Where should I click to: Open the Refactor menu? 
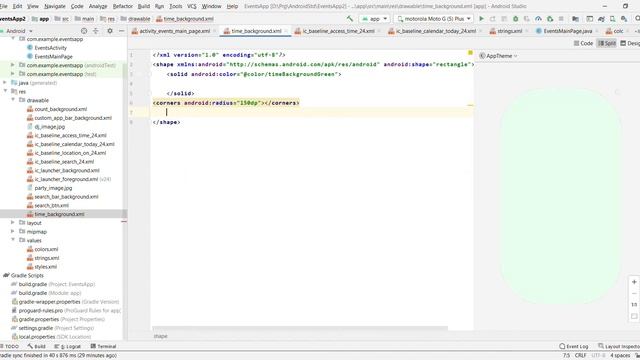pyautogui.click(x=122, y=6)
